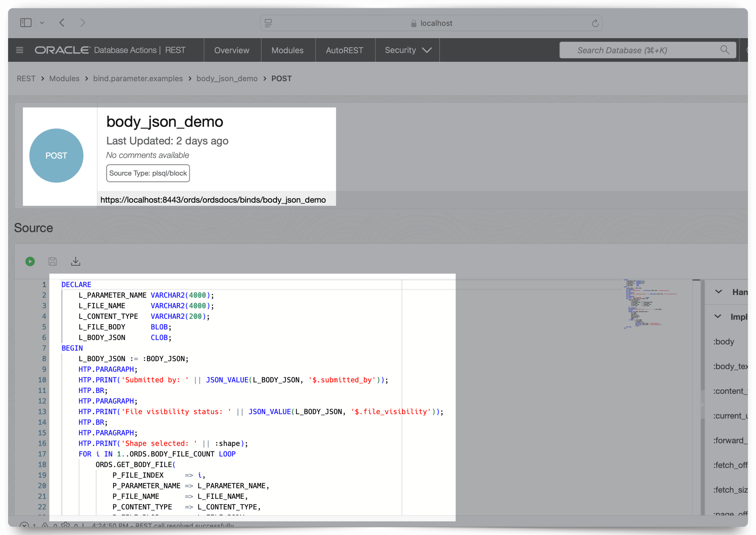Navigate to bind.parameter.examples breadcrumb
The image size is (756, 535).
point(138,78)
